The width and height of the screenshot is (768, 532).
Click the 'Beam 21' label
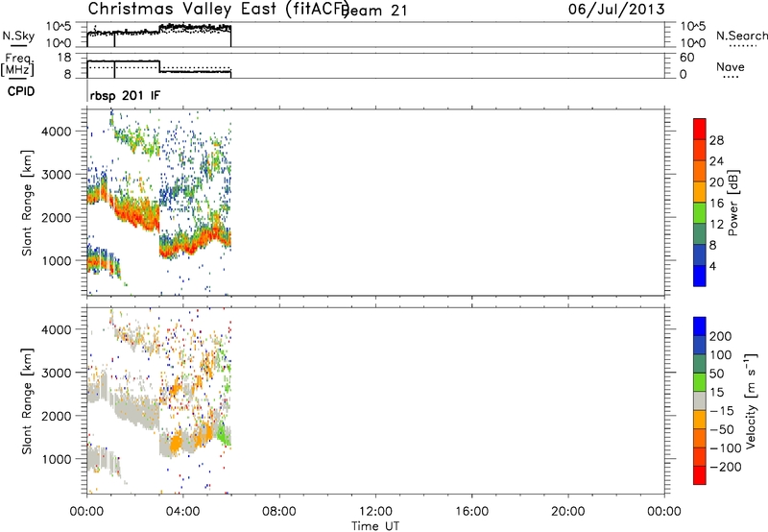(376, 11)
